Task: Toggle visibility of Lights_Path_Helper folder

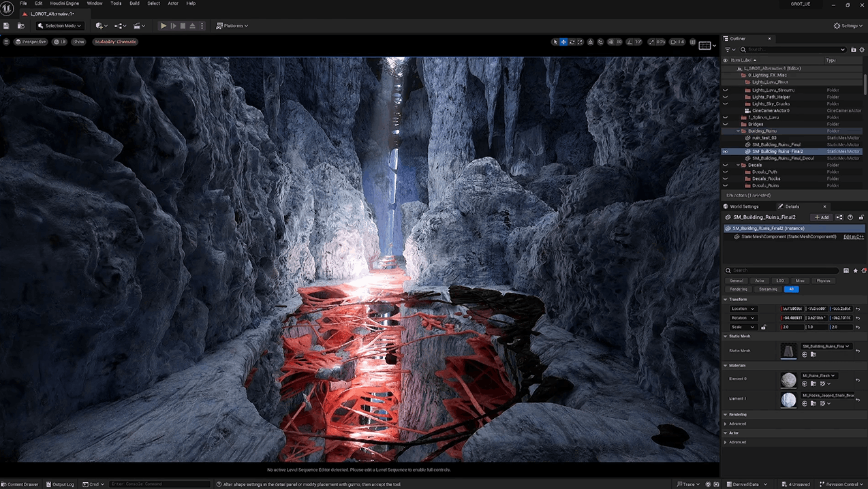Action: pyautogui.click(x=725, y=97)
